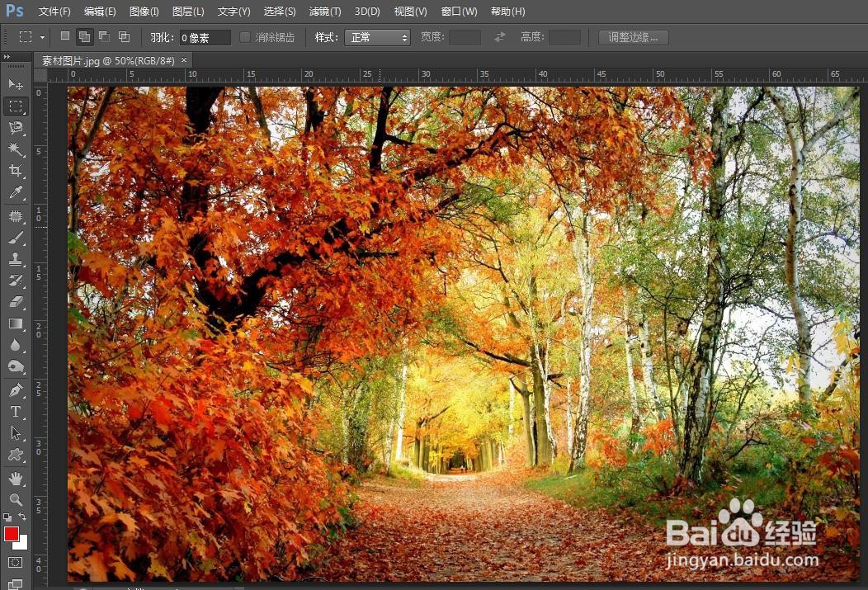Open the 文字(Y) menu
The height and width of the screenshot is (590, 868).
pos(234,11)
